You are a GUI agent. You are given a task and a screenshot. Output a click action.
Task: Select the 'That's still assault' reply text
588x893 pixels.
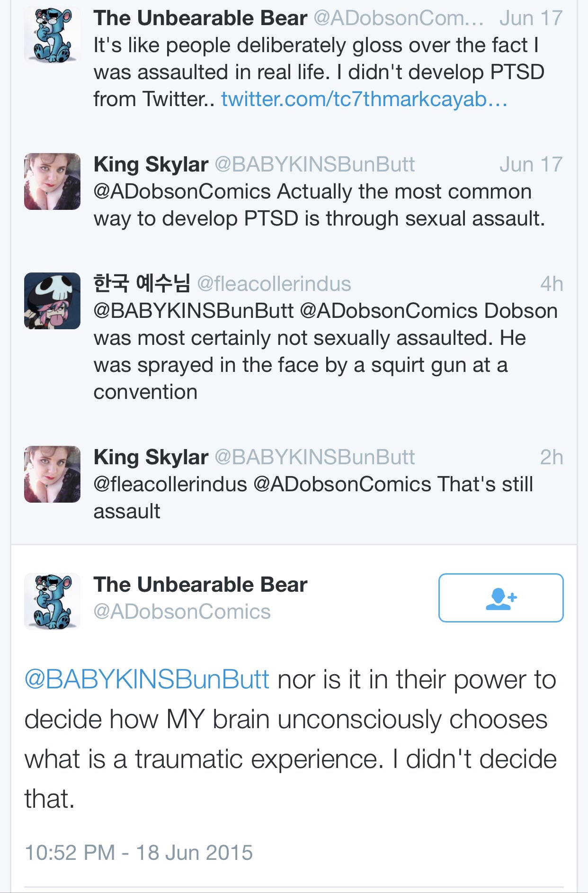click(313, 498)
